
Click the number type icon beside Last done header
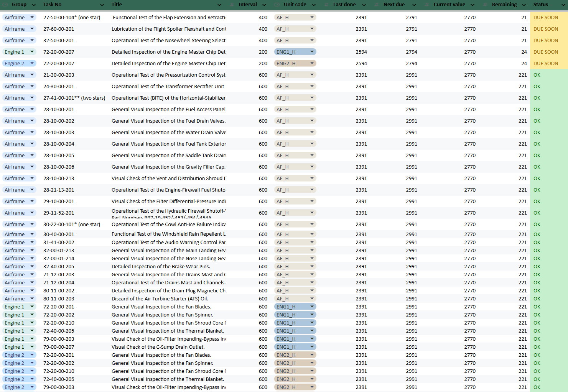tap(326, 5)
